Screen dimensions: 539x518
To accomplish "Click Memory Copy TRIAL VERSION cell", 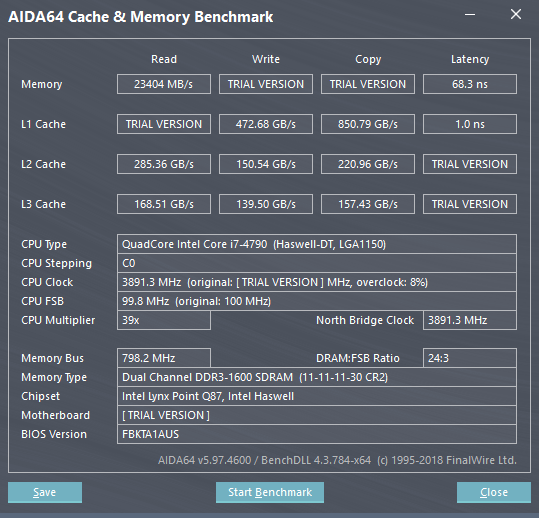I will tap(368, 84).
